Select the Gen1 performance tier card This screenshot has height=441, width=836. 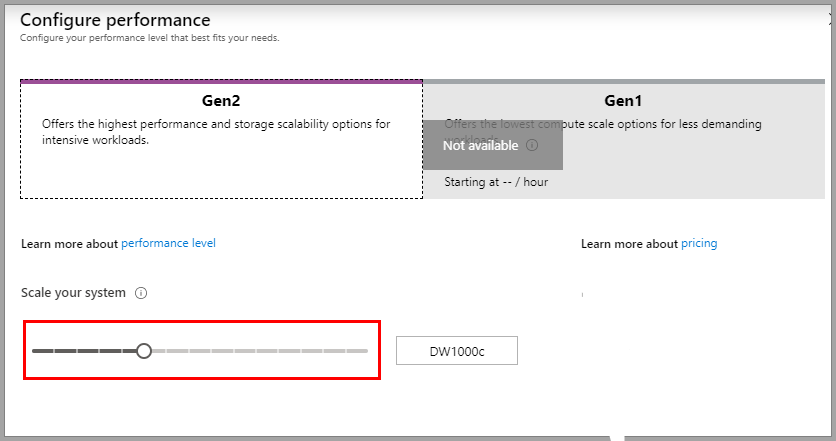624,139
